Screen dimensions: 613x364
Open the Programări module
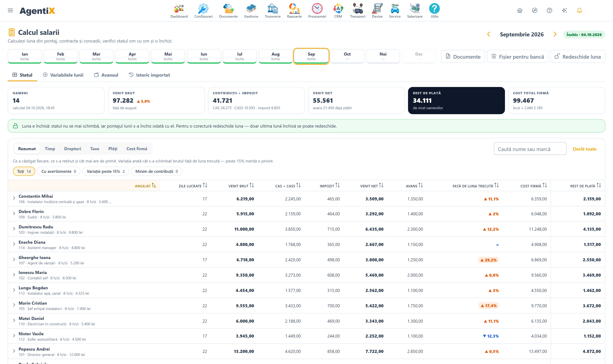coord(317,11)
